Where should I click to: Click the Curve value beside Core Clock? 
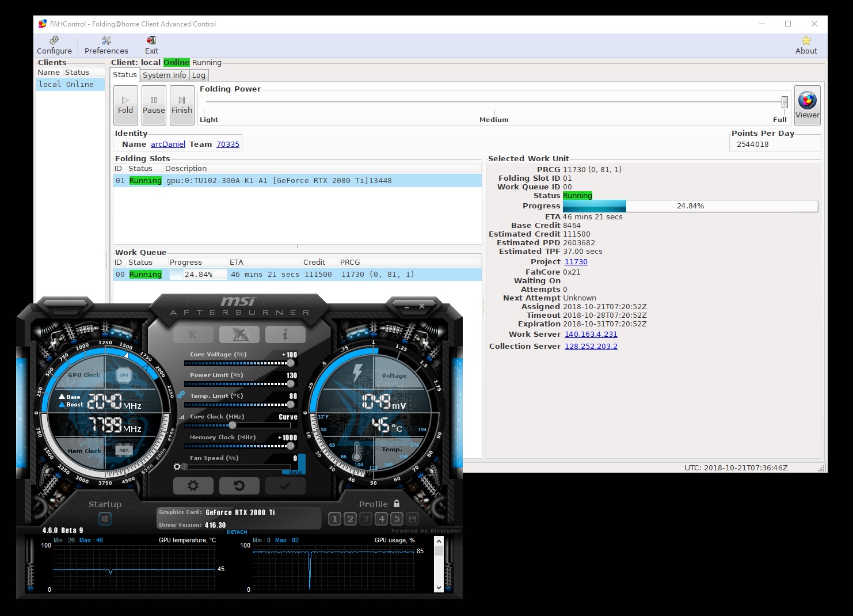click(288, 417)
